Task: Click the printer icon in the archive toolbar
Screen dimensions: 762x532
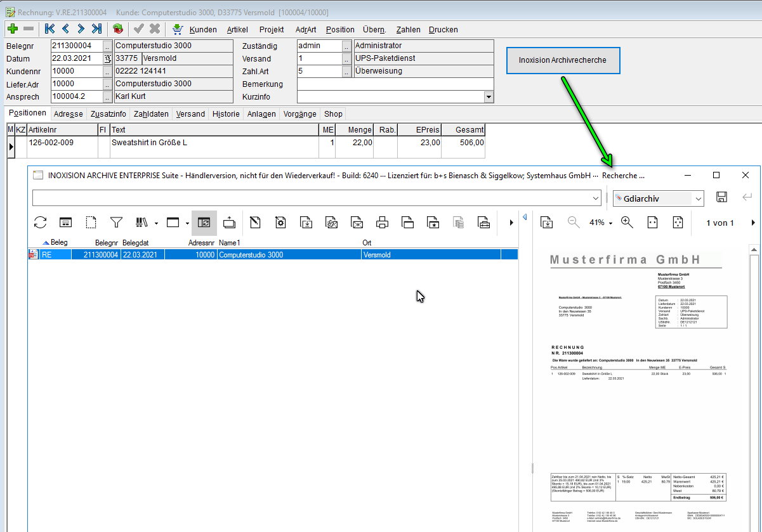Action: pos(382,223)
